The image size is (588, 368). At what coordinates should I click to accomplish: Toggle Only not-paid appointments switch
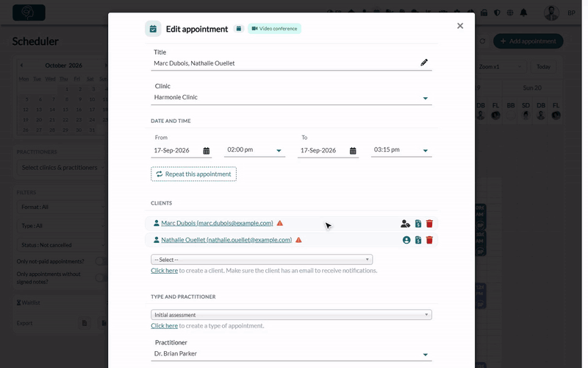coord(101,261)
